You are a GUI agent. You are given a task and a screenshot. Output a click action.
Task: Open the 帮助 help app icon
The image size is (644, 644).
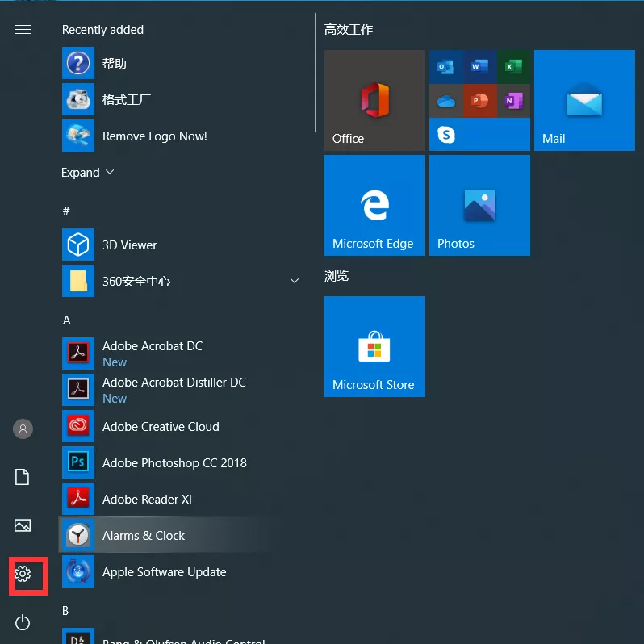pos(78,63)
